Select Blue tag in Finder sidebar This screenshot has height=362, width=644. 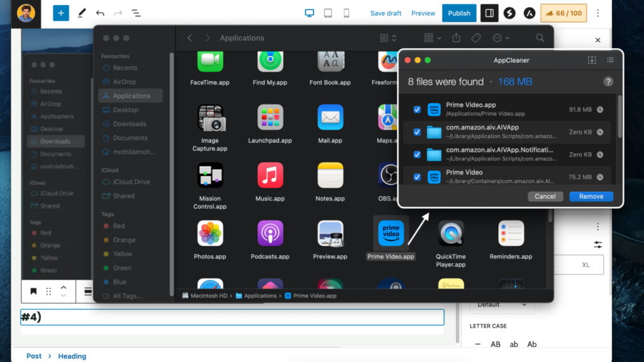pyautogui.click(x=119, y=282)
